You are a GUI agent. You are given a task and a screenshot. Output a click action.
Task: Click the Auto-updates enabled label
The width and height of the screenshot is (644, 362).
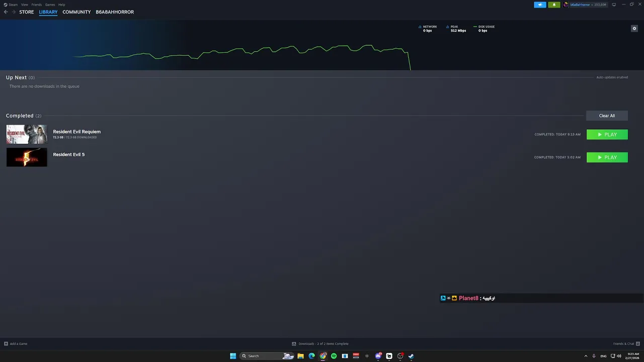(x=612, y=77)
